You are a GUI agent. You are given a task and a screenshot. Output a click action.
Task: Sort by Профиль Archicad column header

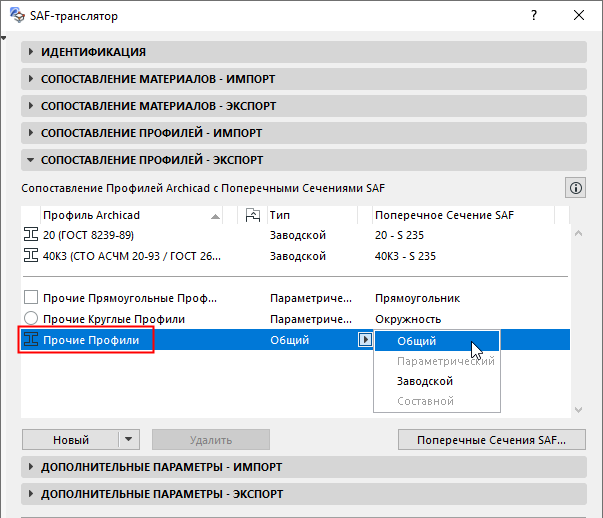(131, 215)
